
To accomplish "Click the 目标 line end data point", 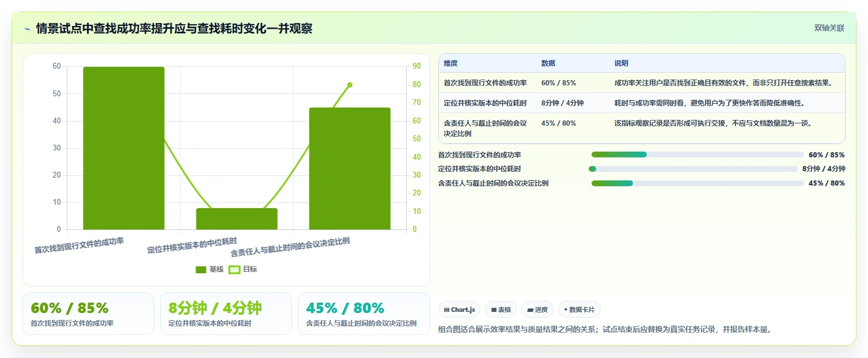I will [x=350, y=85].
